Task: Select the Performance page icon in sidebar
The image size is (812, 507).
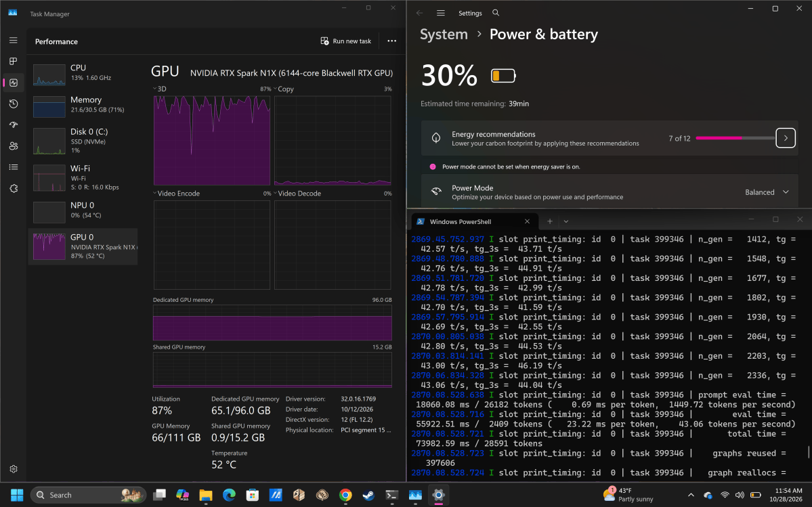Action: (x=14, y=83)
